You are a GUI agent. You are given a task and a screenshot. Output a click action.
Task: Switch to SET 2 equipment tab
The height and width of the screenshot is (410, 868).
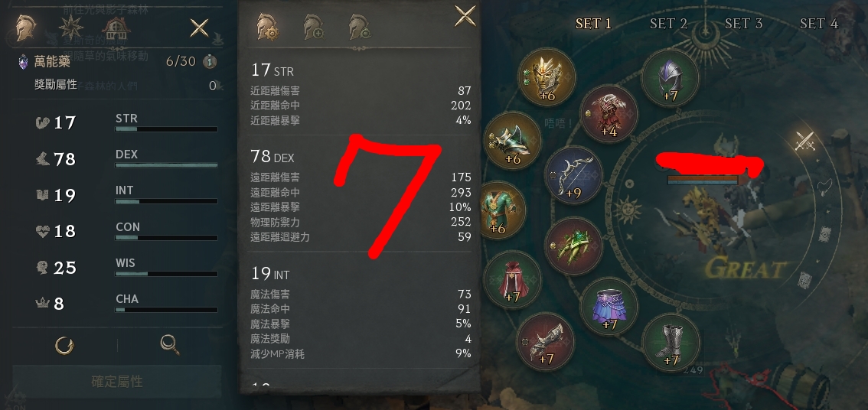click(669, 23)
